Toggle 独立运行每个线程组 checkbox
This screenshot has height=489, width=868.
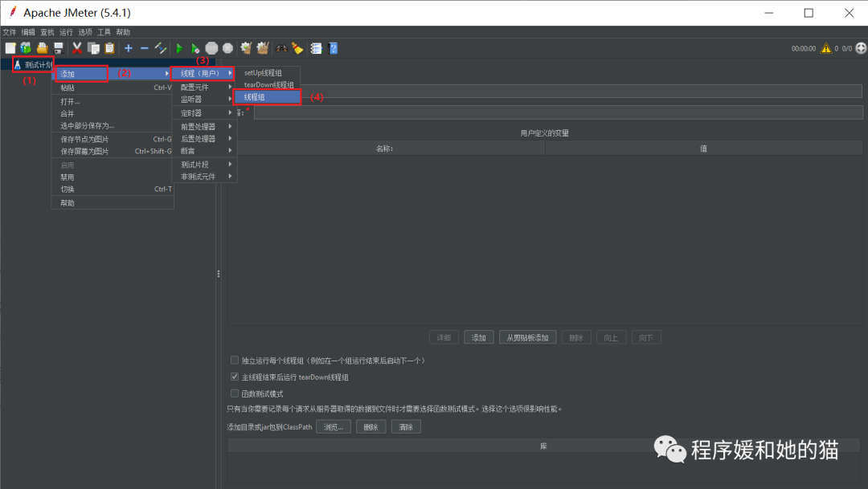pos(235,360)
